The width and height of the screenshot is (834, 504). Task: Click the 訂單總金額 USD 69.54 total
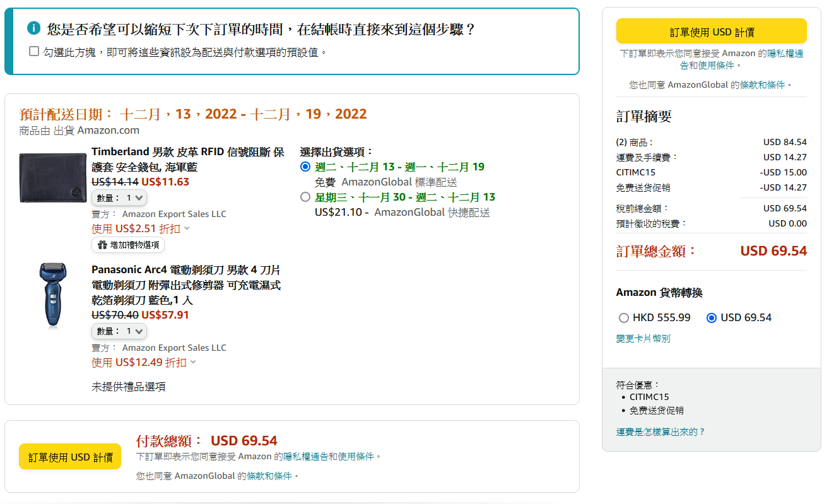[x=711, y=250]
